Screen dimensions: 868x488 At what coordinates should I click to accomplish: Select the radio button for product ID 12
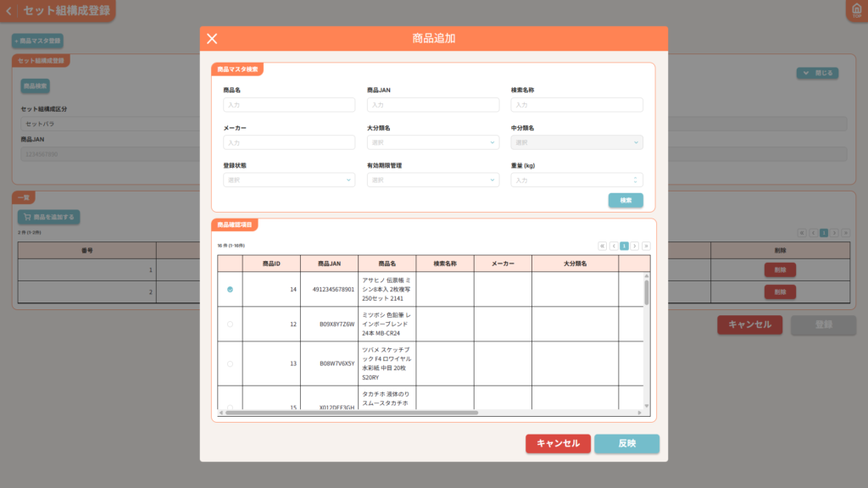231,324
